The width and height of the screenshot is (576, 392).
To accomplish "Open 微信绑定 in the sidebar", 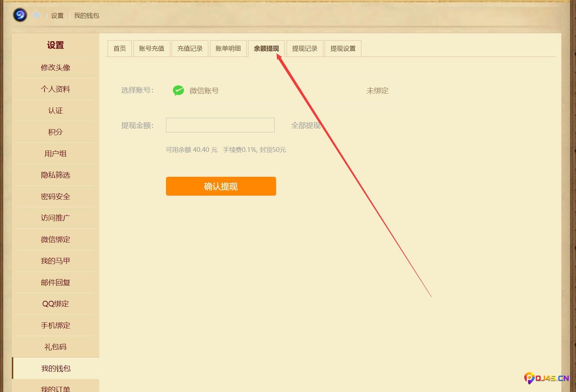I will coord(55,239).
